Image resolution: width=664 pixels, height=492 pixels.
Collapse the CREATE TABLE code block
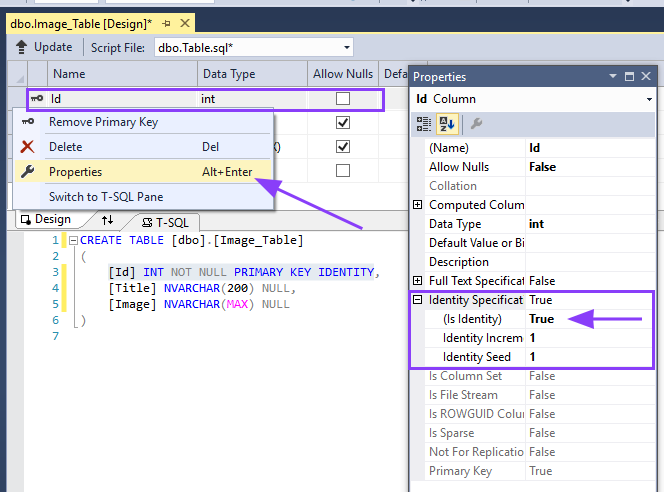tap(73, 241)
